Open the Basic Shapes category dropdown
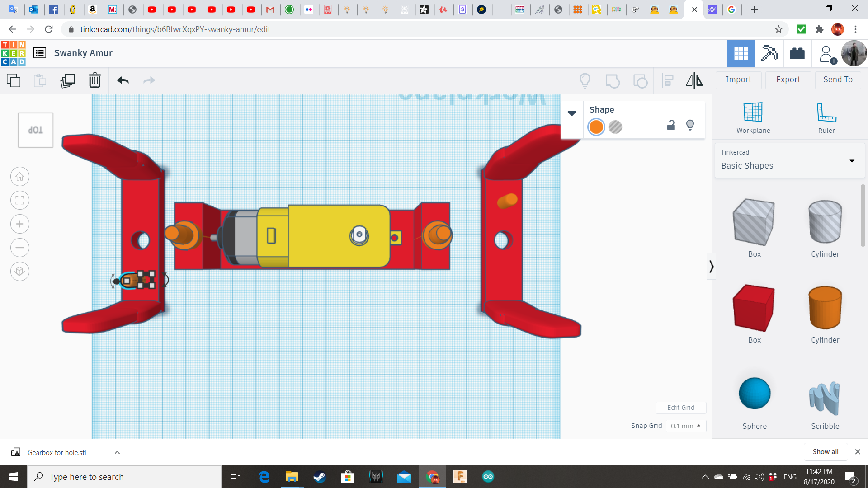 pos(852,160)
